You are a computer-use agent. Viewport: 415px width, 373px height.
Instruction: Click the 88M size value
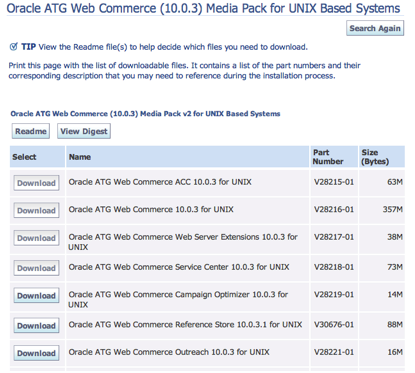point(395,325)
